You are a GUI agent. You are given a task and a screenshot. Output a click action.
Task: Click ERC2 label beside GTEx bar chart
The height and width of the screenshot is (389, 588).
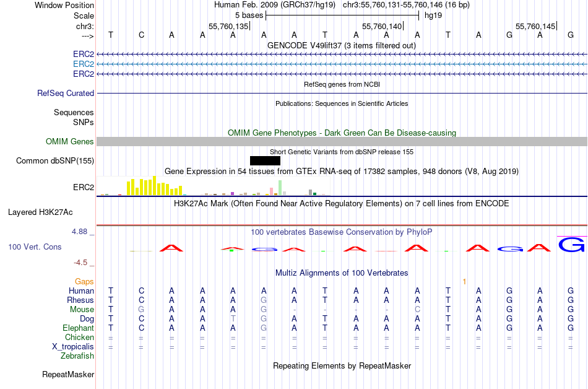[84, 187]
